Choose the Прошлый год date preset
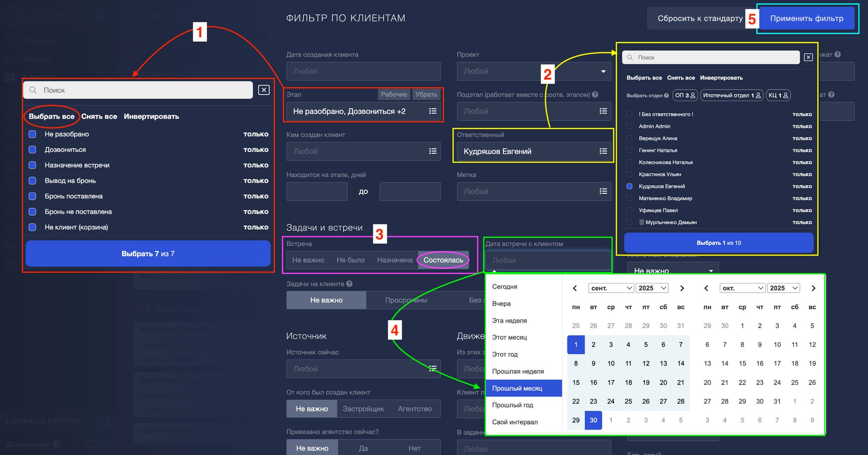 [524, 405]
